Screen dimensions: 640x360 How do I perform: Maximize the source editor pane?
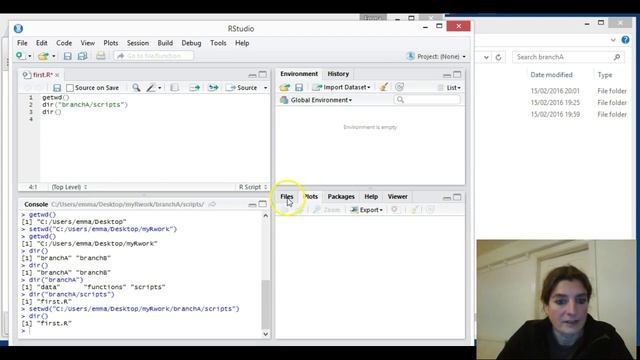coord(262,74)
